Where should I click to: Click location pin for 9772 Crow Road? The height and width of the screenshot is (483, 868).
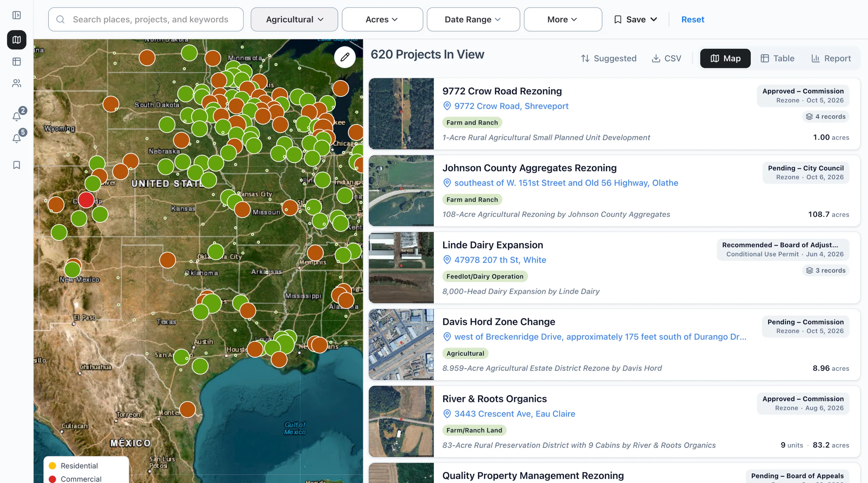point(447,106)
